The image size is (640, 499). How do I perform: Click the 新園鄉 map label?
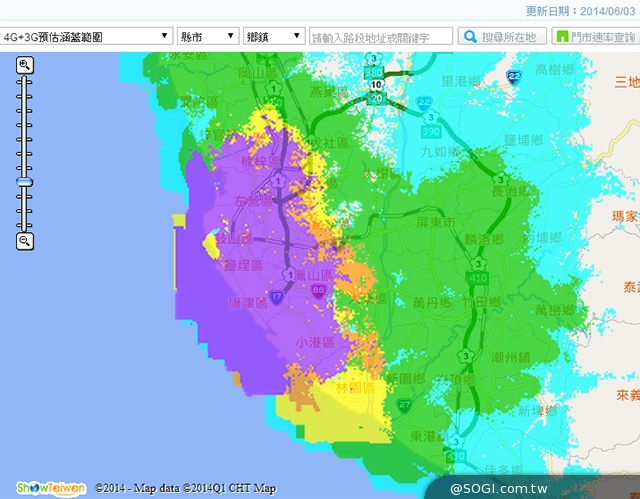(405, 379)
